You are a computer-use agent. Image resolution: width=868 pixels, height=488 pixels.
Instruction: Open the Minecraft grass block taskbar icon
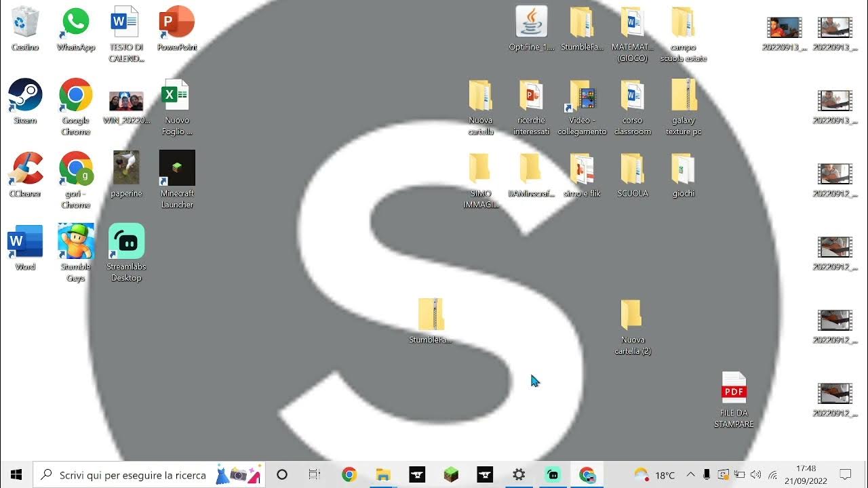pos(451,474)
